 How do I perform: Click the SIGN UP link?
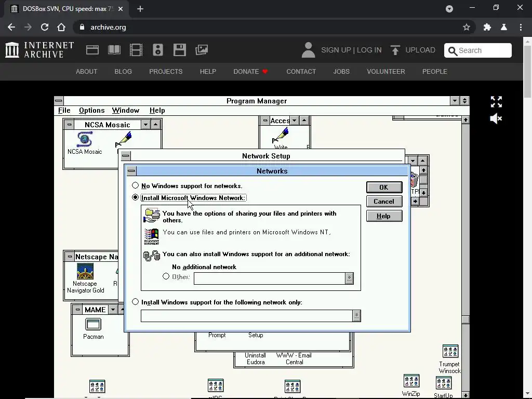coord(336,50)
